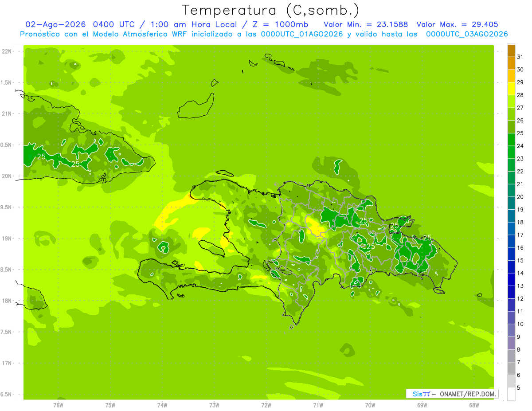Click the '31' value on the color scale

click(520, 57)
